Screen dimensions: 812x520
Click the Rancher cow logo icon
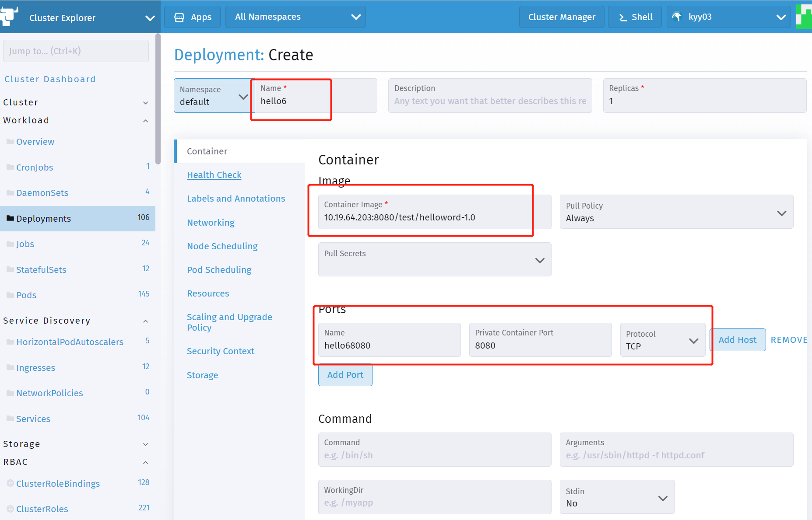click(x=9, y=16)
